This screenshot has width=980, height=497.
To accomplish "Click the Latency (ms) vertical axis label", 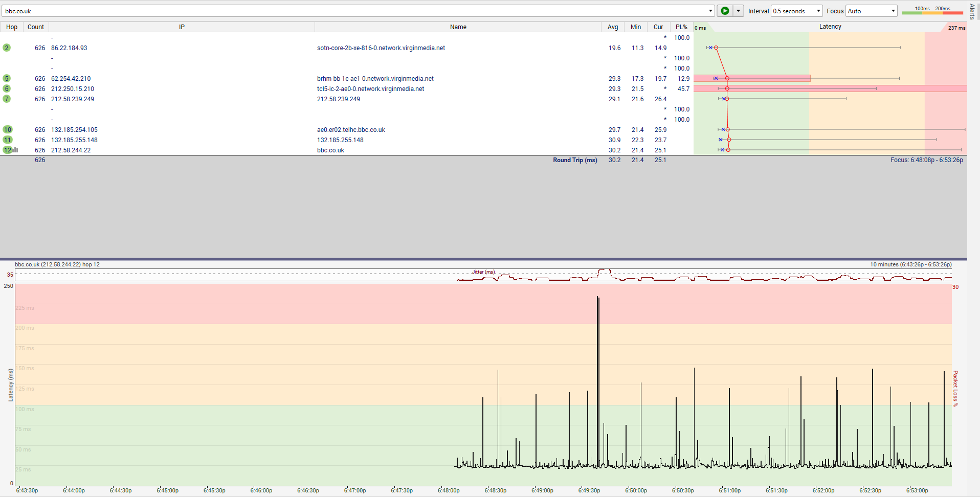I will pyautogui.click(x=10, y=385).
